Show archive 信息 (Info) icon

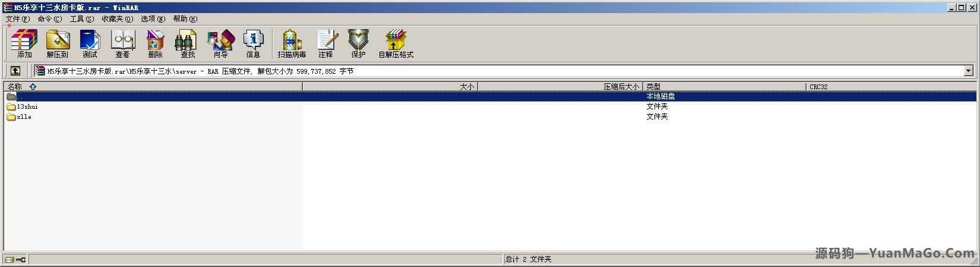(253, 43)
